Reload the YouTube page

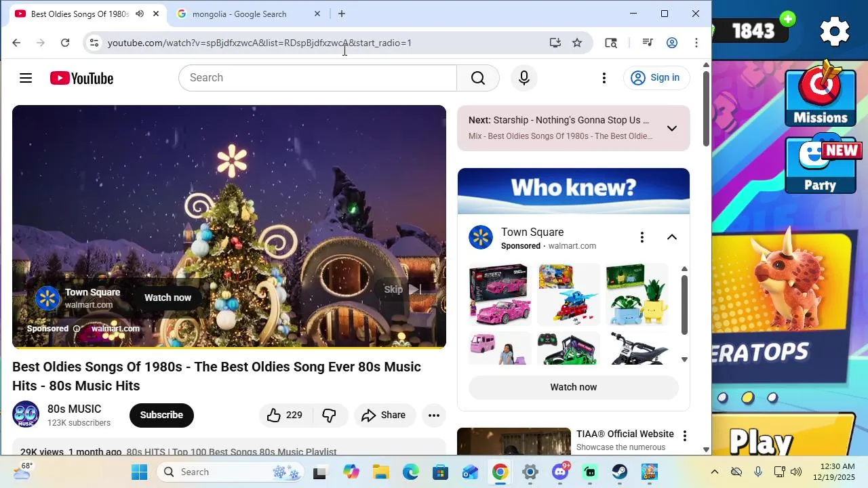click(x=65, y=43)
